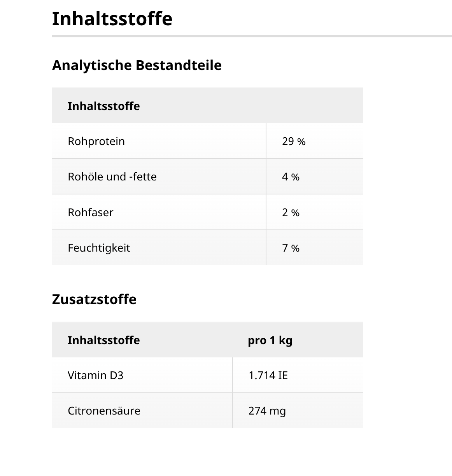Click the 274 mg value cell

267,411
